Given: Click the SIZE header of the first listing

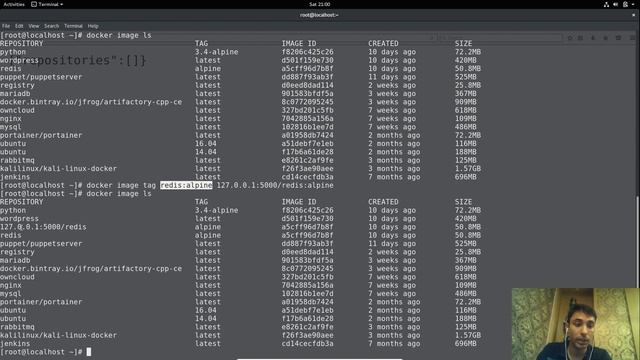Looking at the screenshot, I should pyautogui.click(x=463, y=44).
